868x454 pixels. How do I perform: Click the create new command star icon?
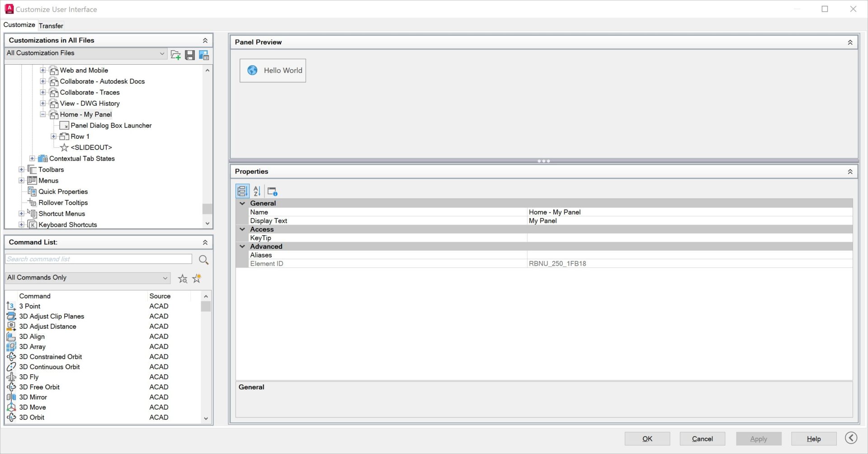click(197, 279)
